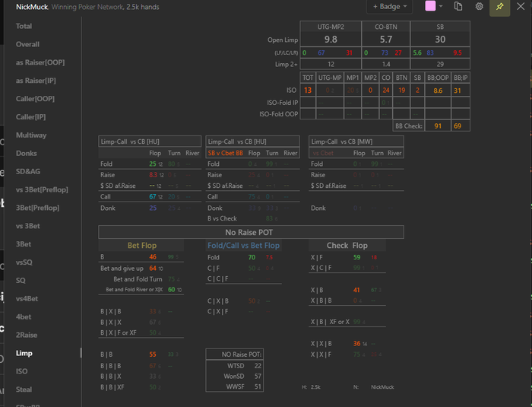Open the SD&AG tab
The height and width of the screenshot is (407, 532).
(28, 172)
